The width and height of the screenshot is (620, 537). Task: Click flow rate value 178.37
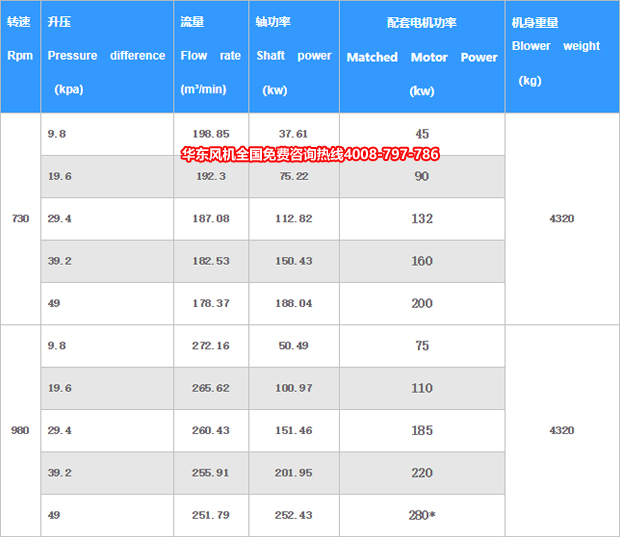(x=210, y=303)
